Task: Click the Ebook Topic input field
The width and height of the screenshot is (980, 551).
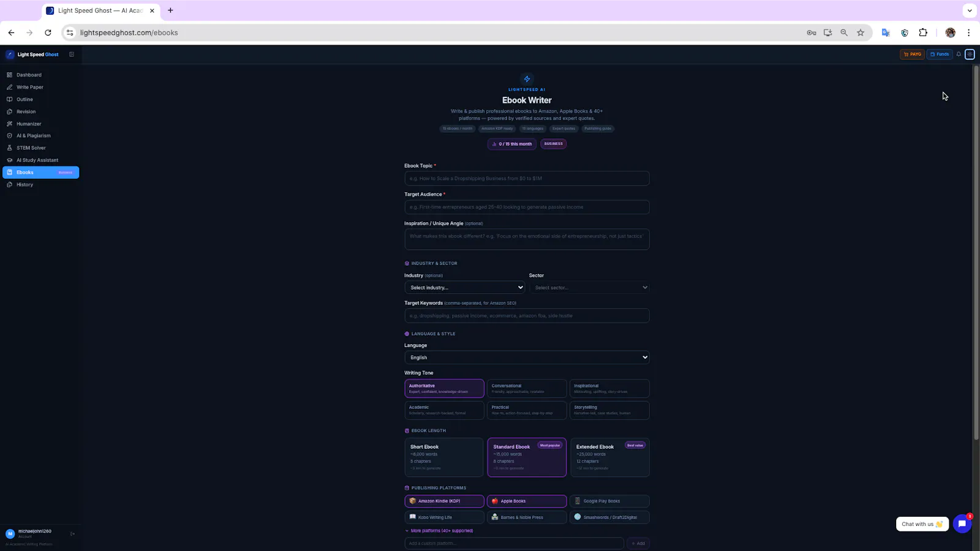Action: [x=527, y=178]
